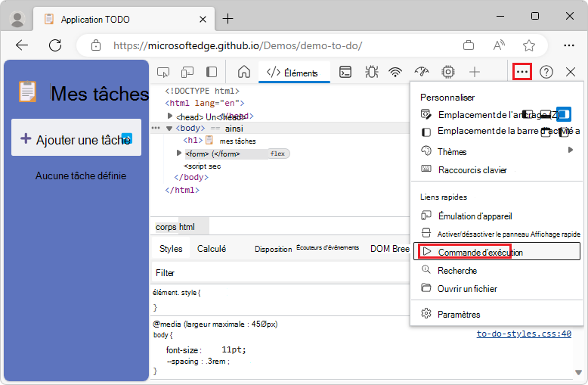Viewport: 588px width, 385px height.
Task: Select the html lang="en" node
Action: click(204, 103)
